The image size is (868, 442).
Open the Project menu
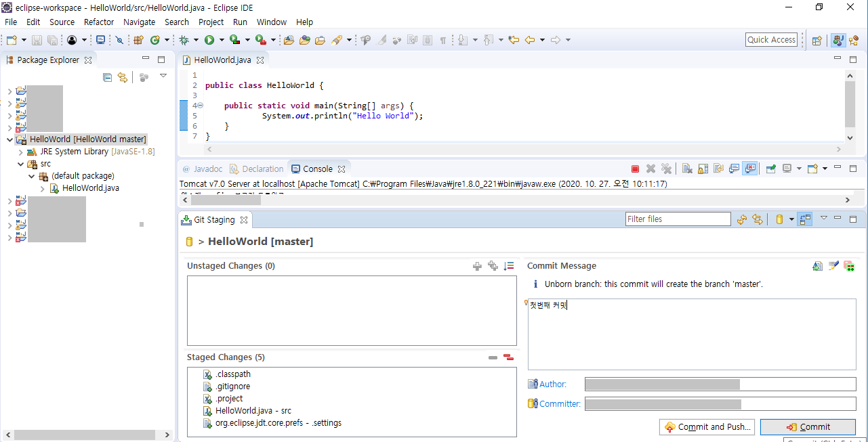pos(211,22)
